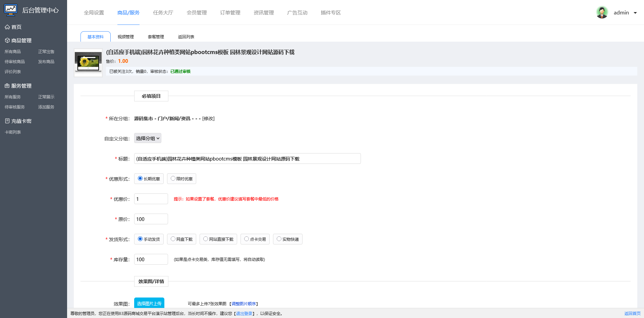Open the 资讯管理 top menu

(x=264, y=13)
